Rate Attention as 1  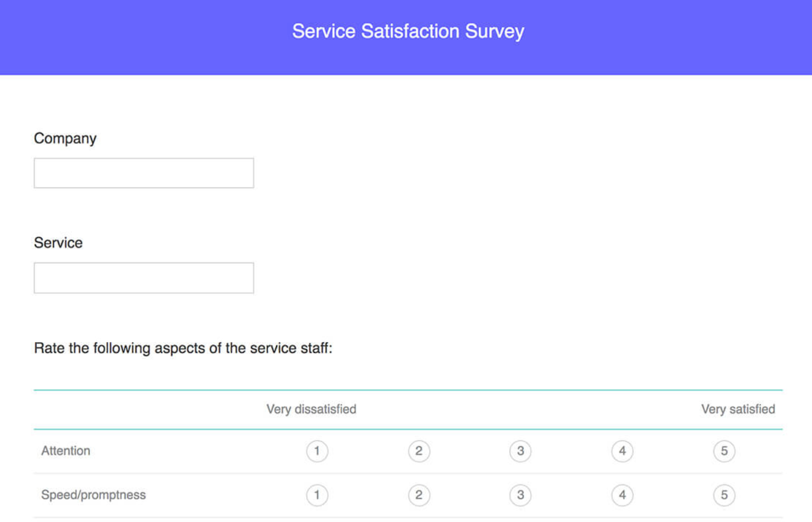pyautogui.click(x=317, y=451)
